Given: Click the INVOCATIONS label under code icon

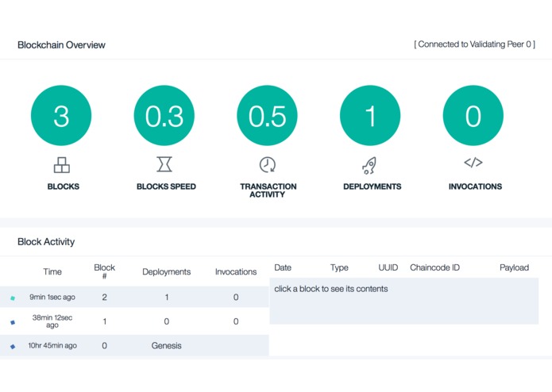Looking at the screenshot, I should point(475,186).
